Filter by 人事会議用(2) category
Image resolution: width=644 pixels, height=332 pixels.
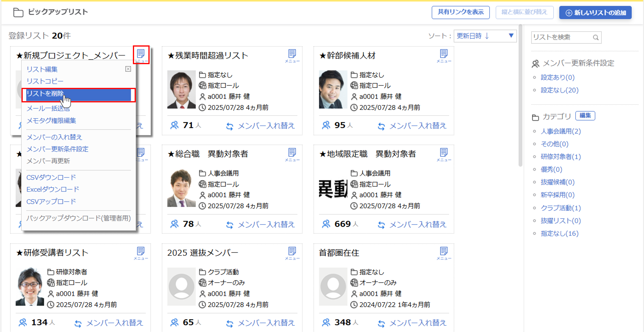click(561, 131)
